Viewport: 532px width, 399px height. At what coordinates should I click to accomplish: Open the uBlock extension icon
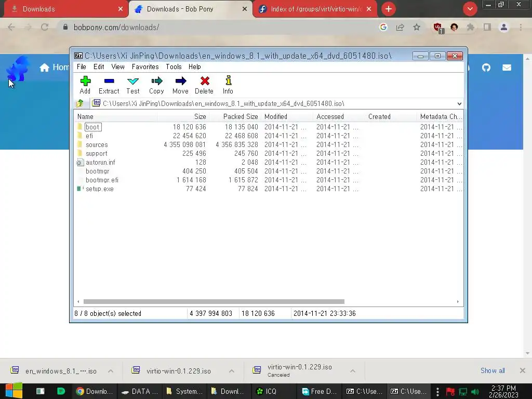(x=438, y=28)
